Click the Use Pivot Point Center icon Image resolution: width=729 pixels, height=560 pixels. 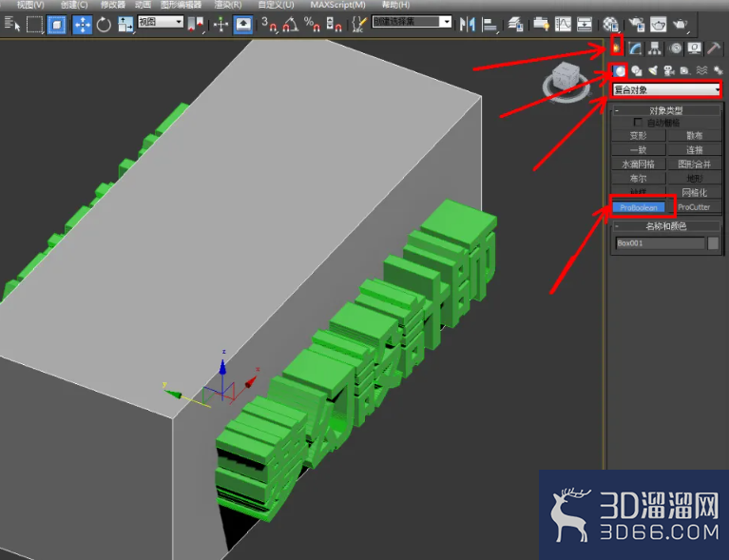196,24
